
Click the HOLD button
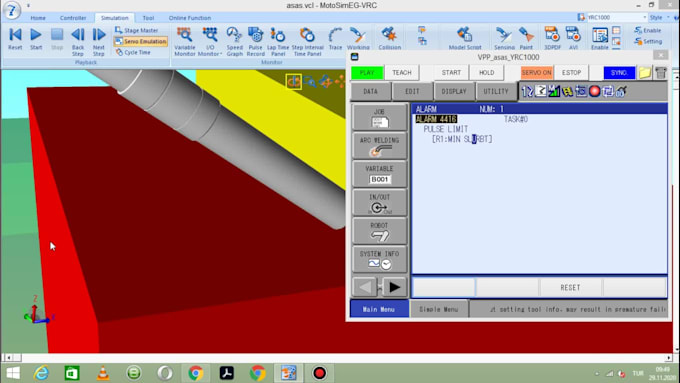[x=487, y=72]
